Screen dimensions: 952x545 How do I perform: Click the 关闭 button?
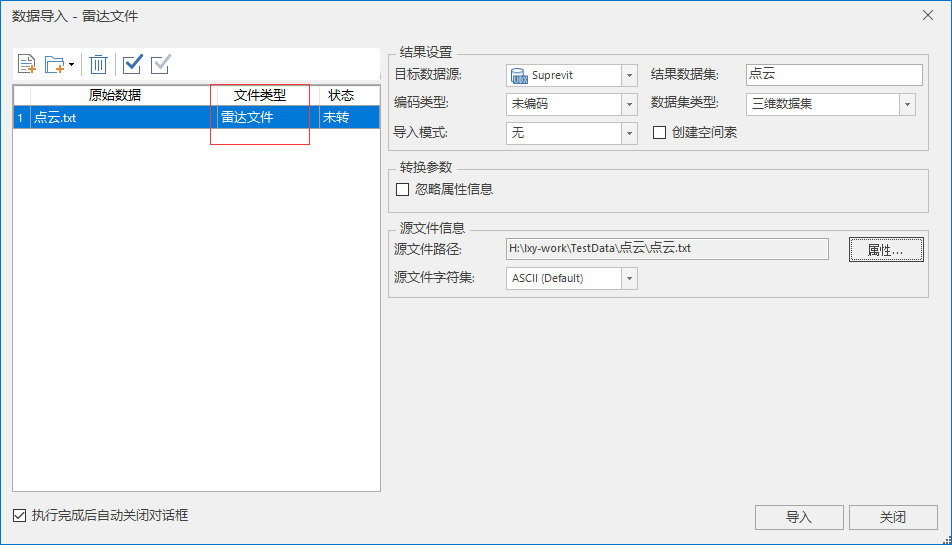893,517
